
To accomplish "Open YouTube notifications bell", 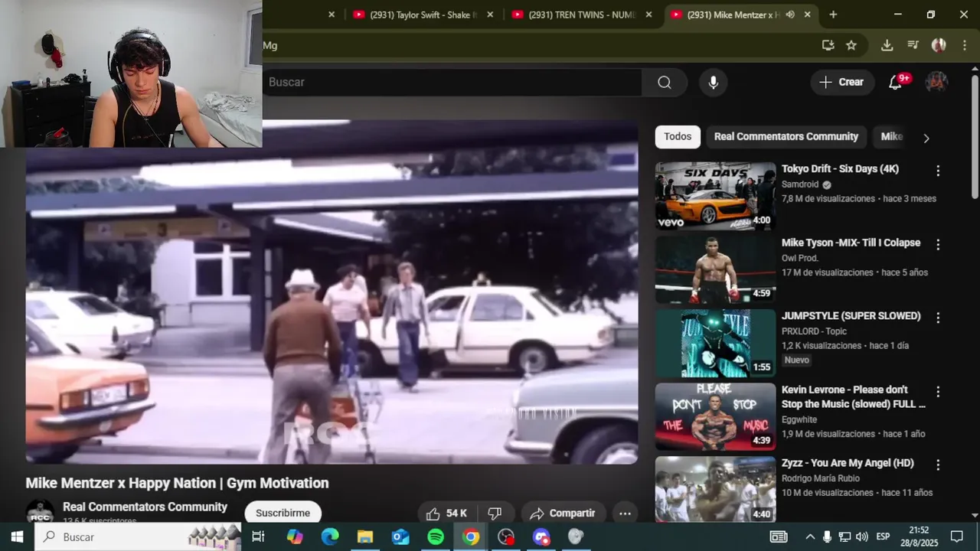I will pos(895,83).
